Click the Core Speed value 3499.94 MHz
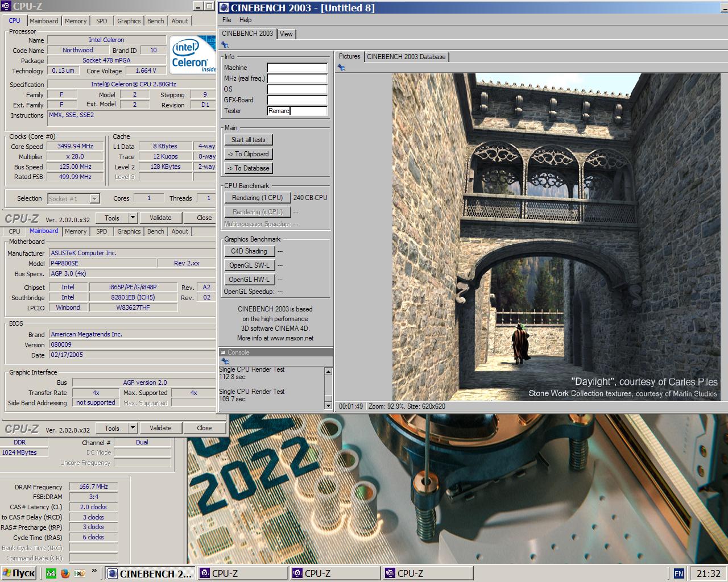The image size is (728, 582). pos(76,146)
